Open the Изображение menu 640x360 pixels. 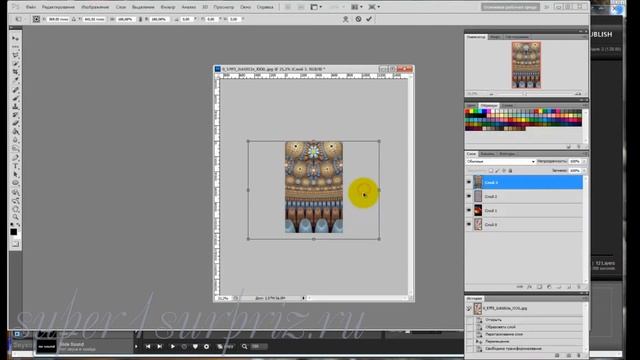(x=95, y=7)
